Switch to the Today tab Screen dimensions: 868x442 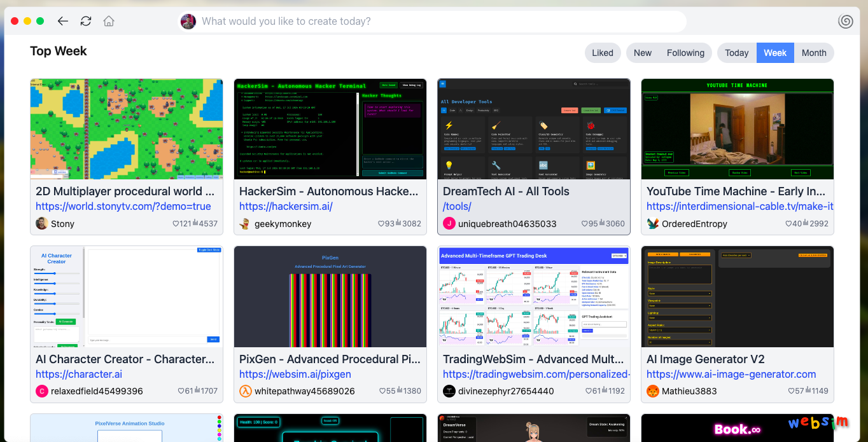click(x=736, y=53)
